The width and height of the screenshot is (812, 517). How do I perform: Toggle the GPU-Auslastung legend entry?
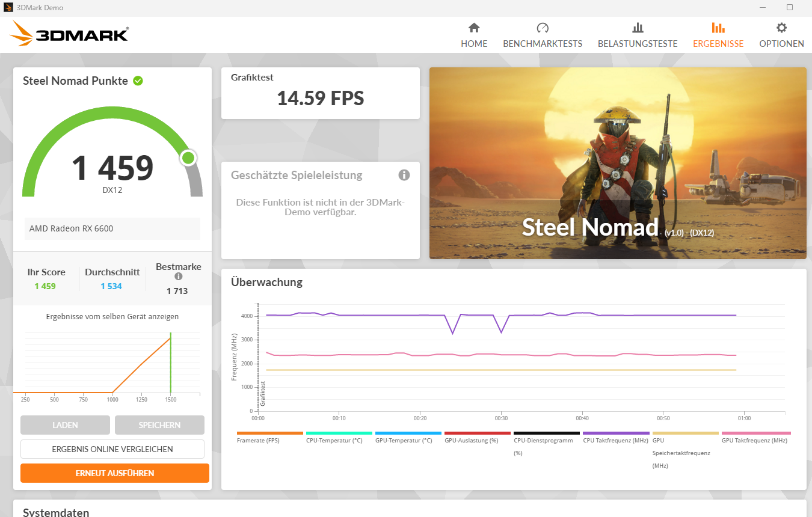tap(478, 437)
